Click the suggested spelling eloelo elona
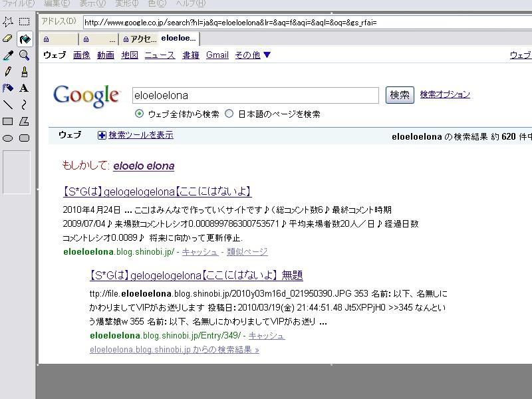The height and width of the screenshot is (399, 532). (144, 166)
